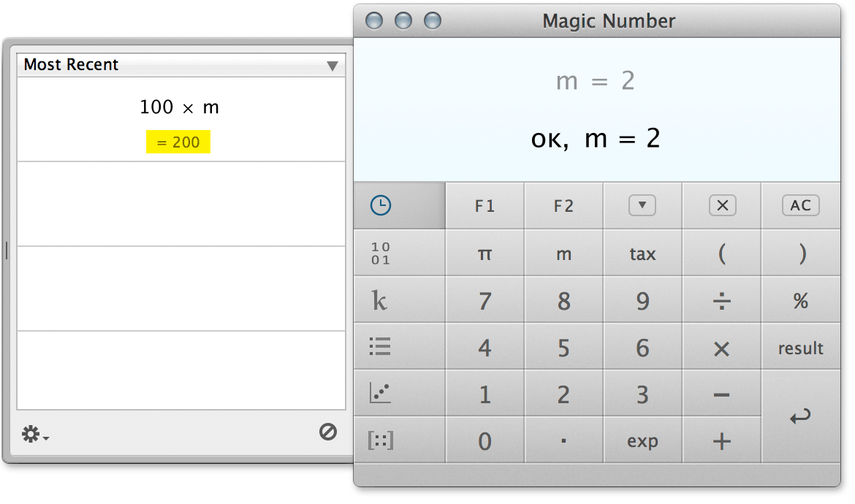Viewport: 855px width, 504px height.
Task: Click digit 0 key
Action: (x=484, y=440)
